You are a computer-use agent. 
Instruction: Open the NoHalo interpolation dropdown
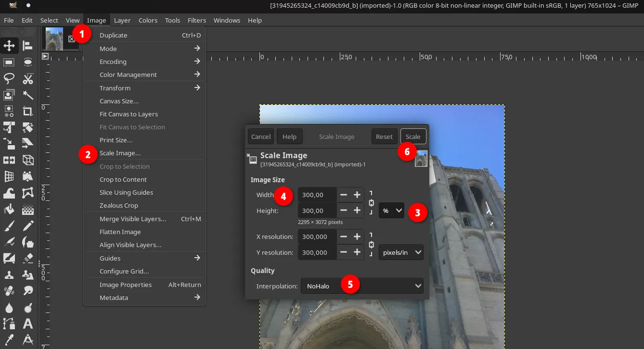[362, 286]
